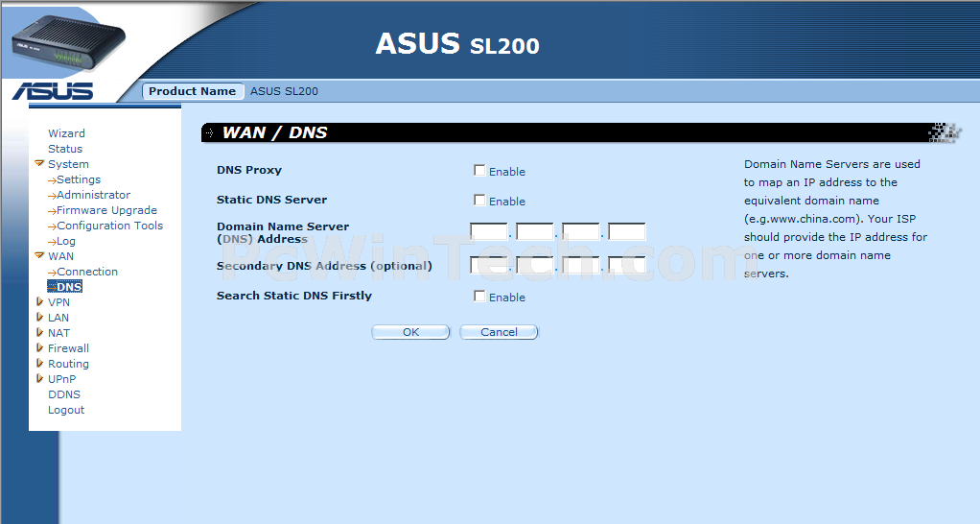Enable the DNS Proxy checkbox
This screenshot has width=980, height=524.
479,170
